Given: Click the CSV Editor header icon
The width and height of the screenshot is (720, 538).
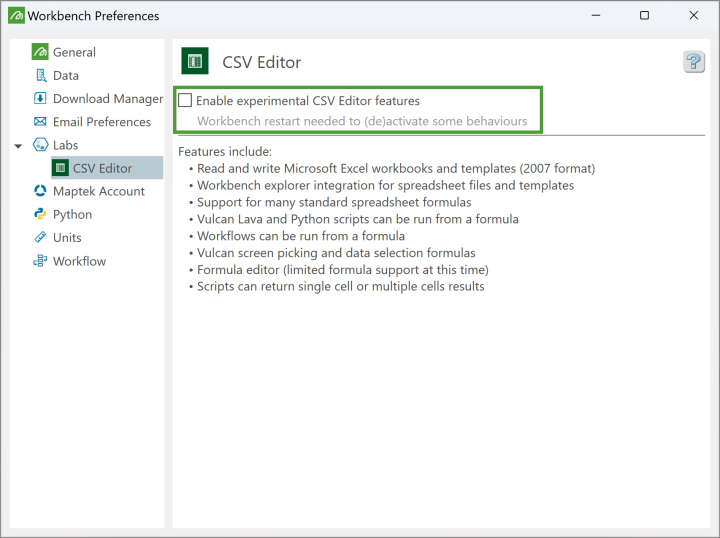Looking at the screenshot, I should click(x=195, y=62).
